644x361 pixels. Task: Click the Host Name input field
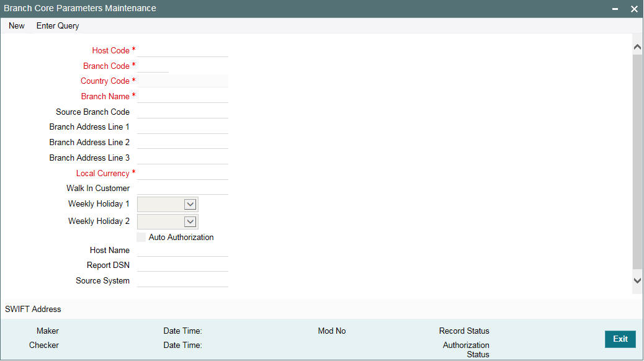(x=182, y=250)
